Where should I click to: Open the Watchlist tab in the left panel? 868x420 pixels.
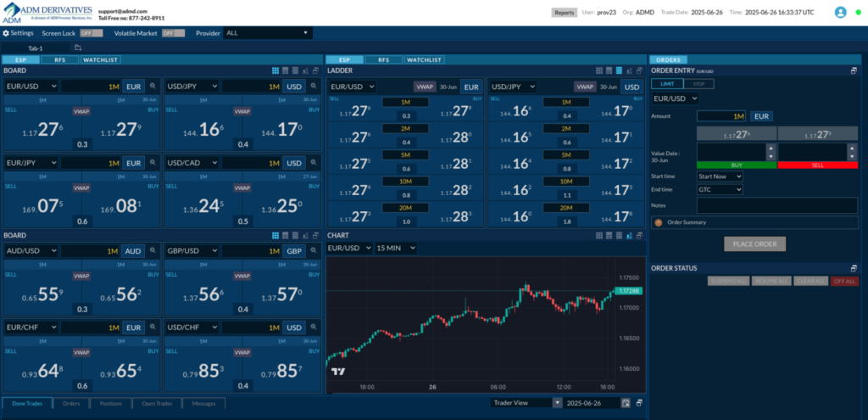tap(101, 60)
